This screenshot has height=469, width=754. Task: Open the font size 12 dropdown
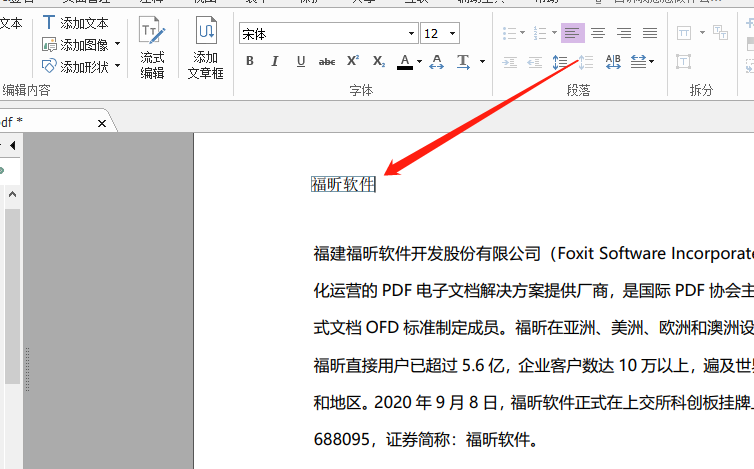click(452, 34)
